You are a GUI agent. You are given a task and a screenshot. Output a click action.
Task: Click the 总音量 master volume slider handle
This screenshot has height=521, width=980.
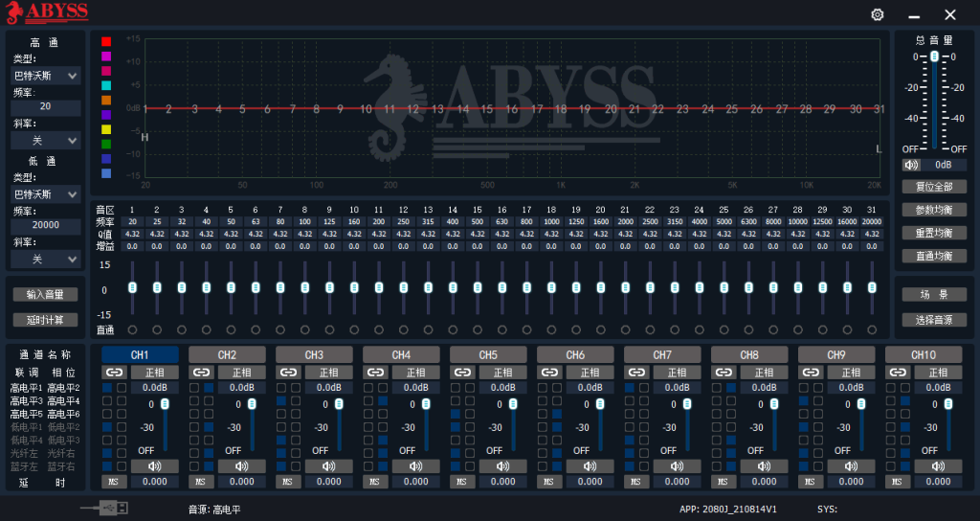[x=934, y=57]
